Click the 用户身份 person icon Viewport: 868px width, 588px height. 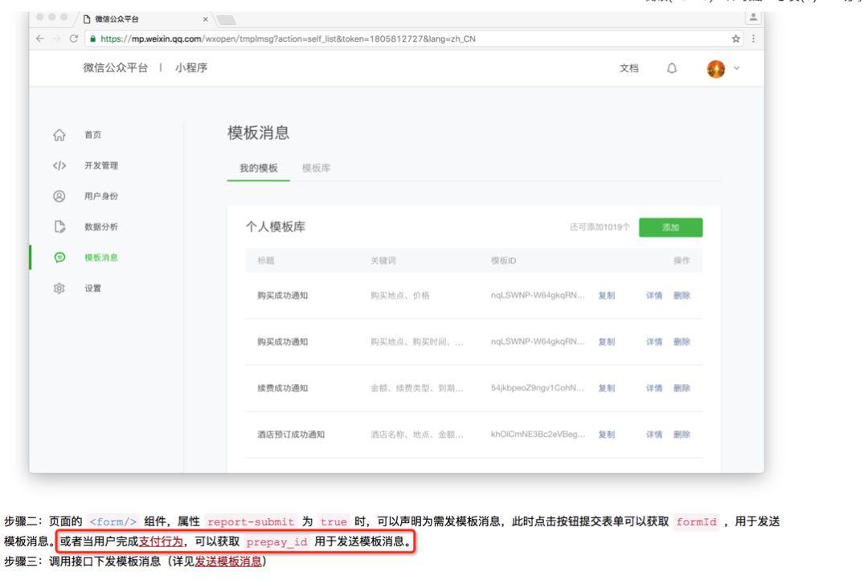(x=59, y=196)
